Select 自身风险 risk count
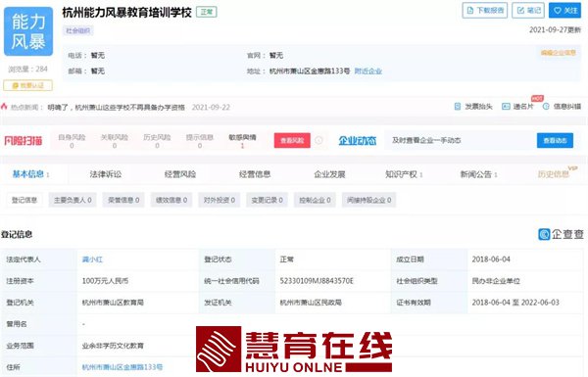 [72, 141]
